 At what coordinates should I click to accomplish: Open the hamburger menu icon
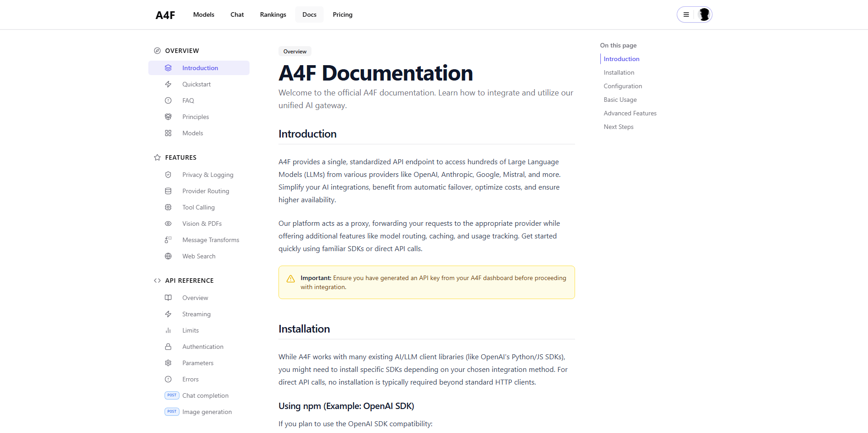coord(686,14)
